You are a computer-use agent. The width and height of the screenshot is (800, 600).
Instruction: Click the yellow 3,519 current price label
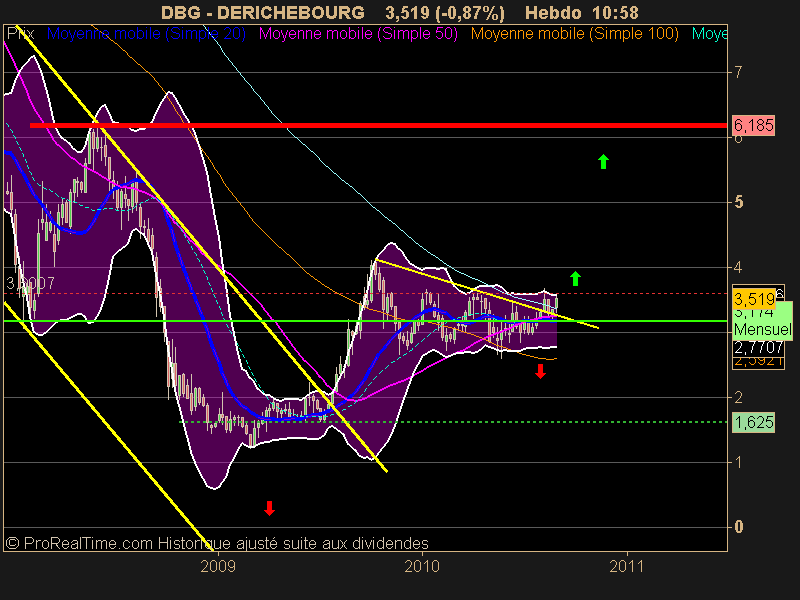[x=754, y=299]
